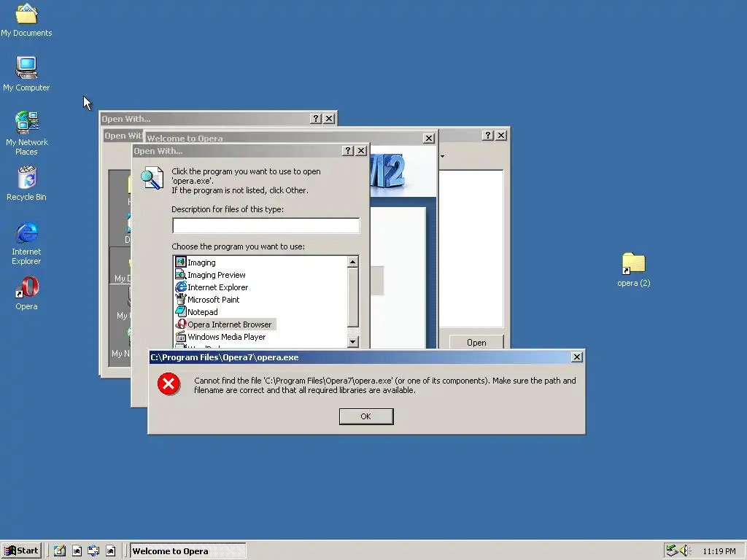The width and height of the screenshot is (747, 560).
Task: Click the description for file type field
Action: (x=266, y=225)
